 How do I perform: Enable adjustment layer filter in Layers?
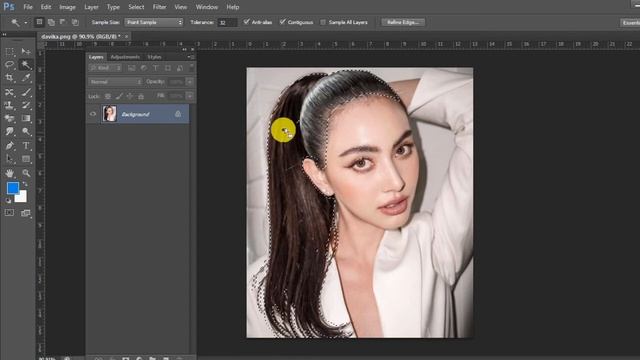pos(144,68)
